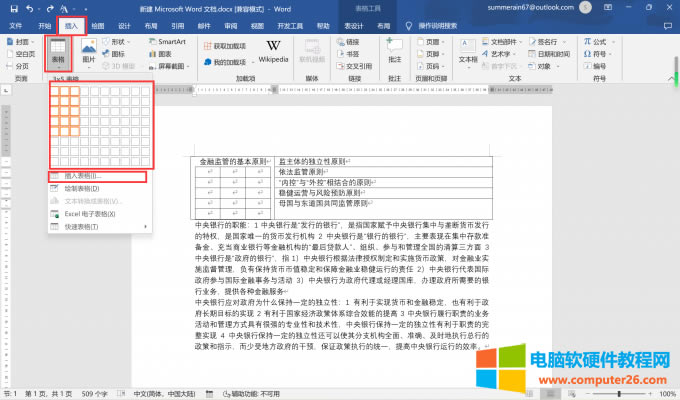The height and width of the screenshot is (400, 680).
Task: Insert a hyperlink with 链接 button
Action: tap(352, 43)
